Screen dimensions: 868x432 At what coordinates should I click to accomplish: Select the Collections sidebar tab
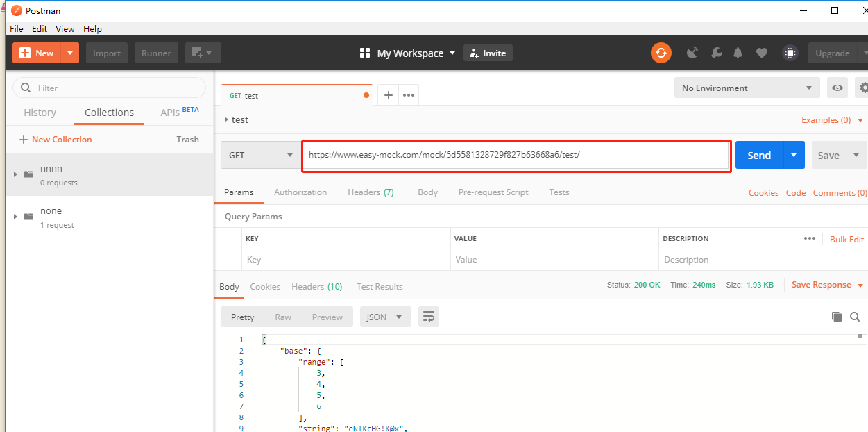click(x=109, y=113)
